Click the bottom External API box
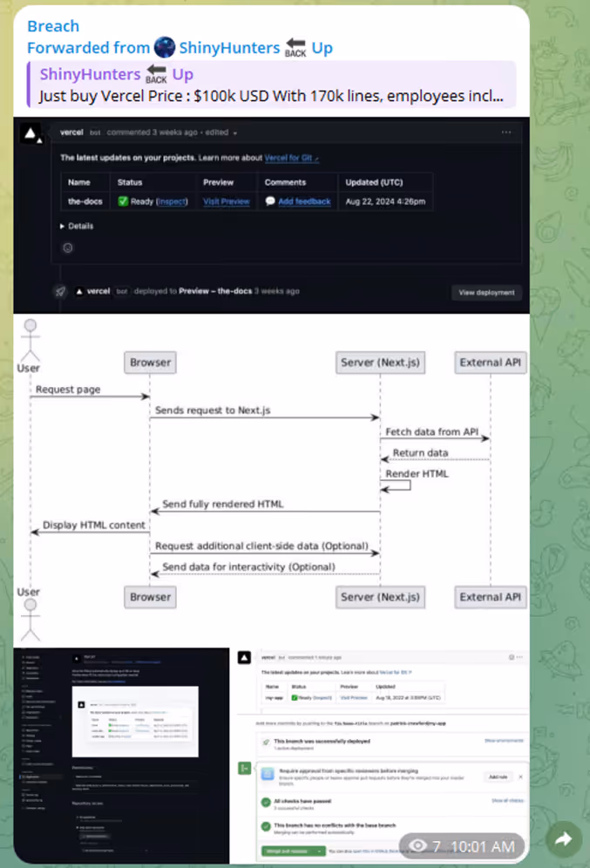The image size is (590, 868). coord(490,597)
